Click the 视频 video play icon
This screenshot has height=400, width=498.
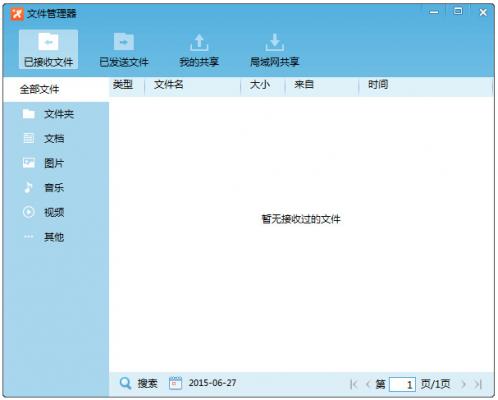29,212
